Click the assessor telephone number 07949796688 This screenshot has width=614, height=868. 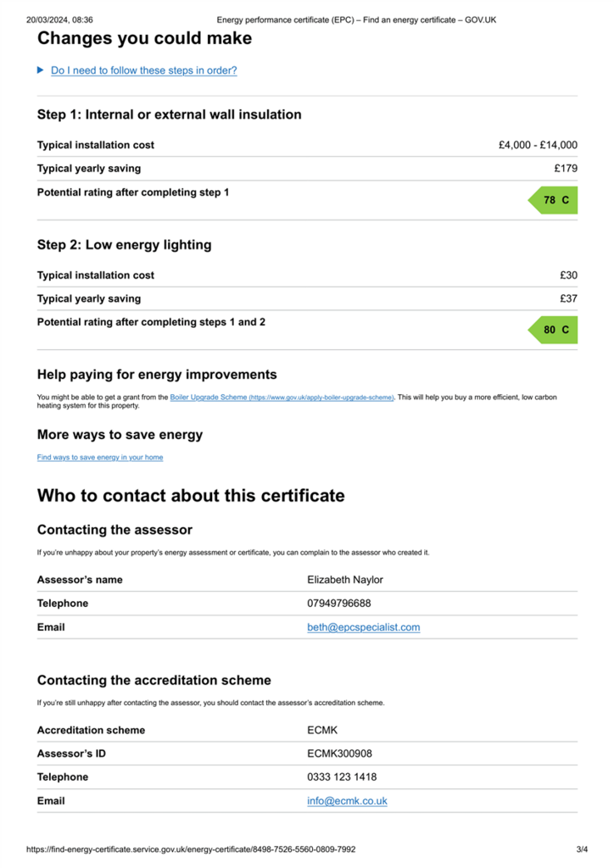pos(339,604)
